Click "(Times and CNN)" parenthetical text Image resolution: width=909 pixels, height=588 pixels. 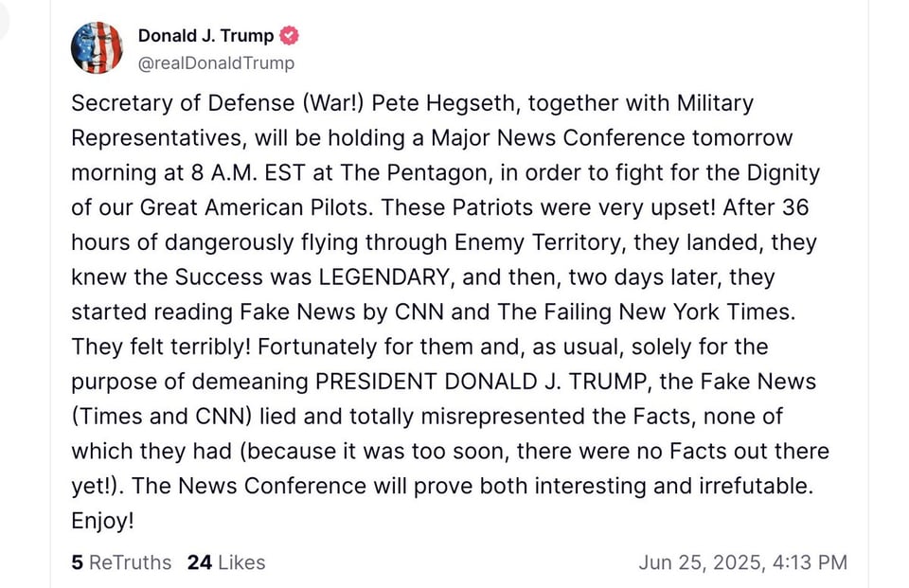coord(151,417)
